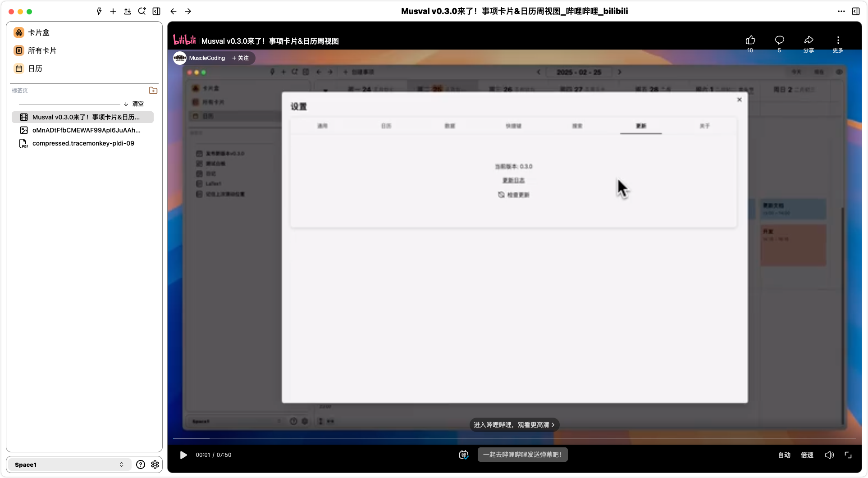Click the bilibili logo

(184, 40)
